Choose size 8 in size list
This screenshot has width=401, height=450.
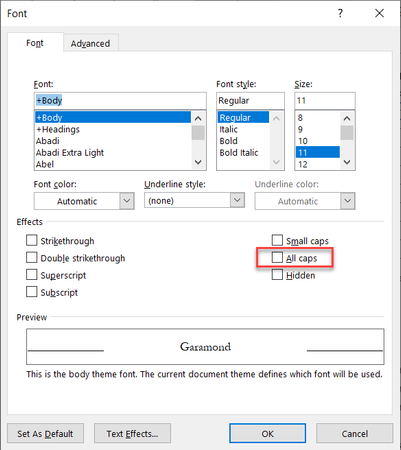point(318,117)
